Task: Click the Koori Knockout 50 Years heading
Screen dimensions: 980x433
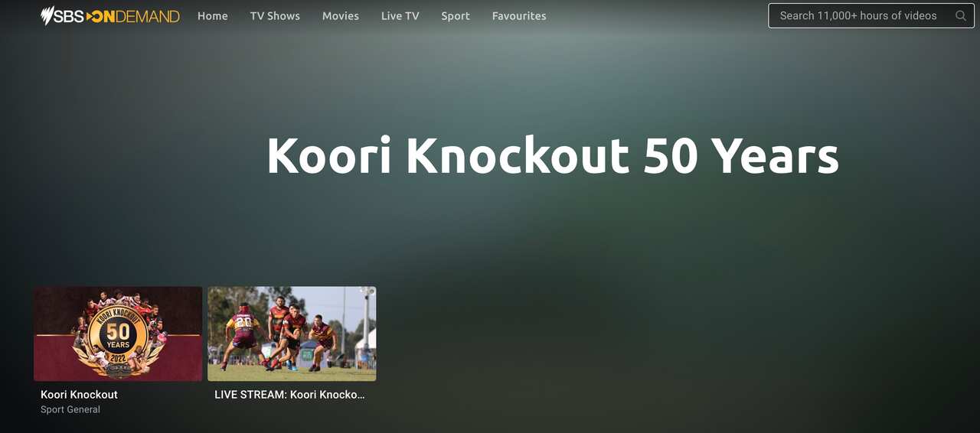Action: (x=553, y=156)
